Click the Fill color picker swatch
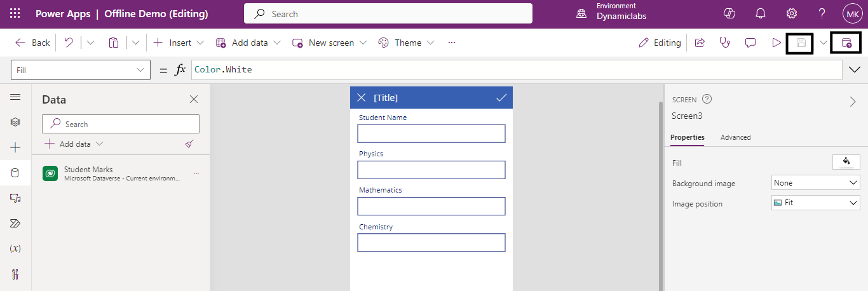This screenshot has height=291, width=868. click(x=846, y=162)
